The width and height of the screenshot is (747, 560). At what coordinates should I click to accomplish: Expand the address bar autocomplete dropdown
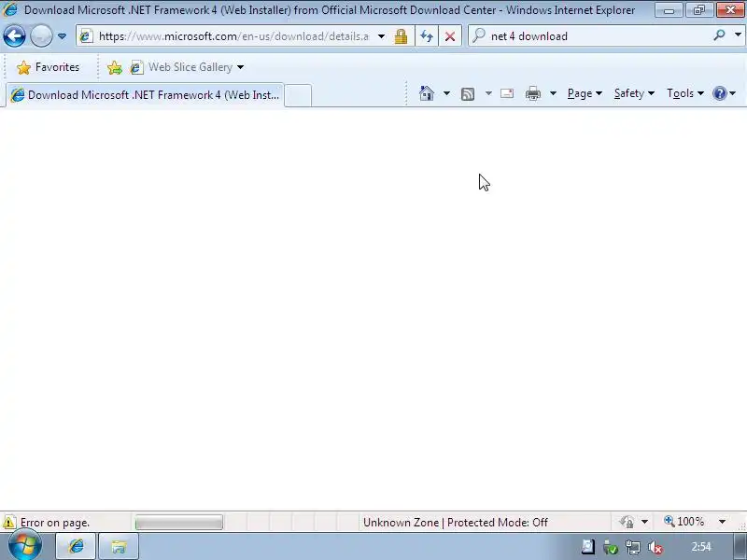click(381, 36)
